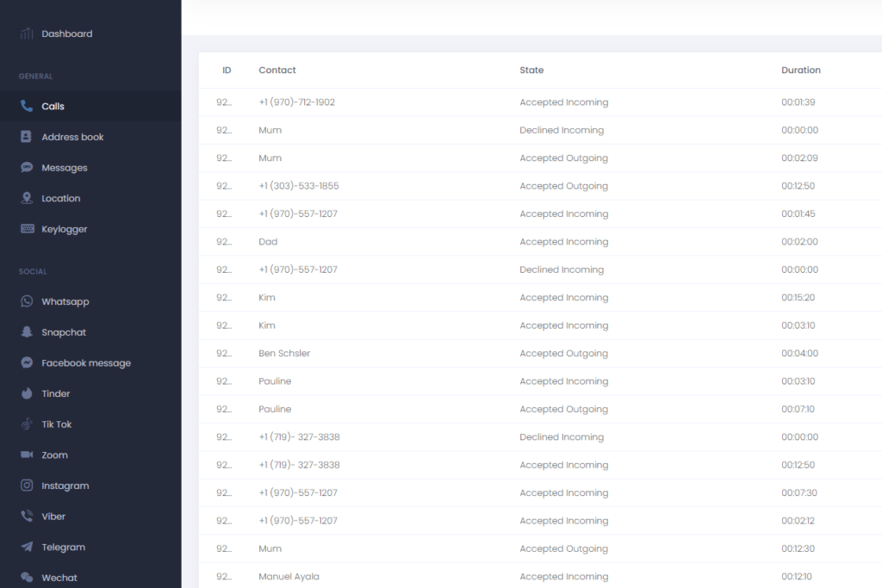Open the Dashboard menu item
The height and width of the screenshot is (588, 882).
tap(67, 34)
